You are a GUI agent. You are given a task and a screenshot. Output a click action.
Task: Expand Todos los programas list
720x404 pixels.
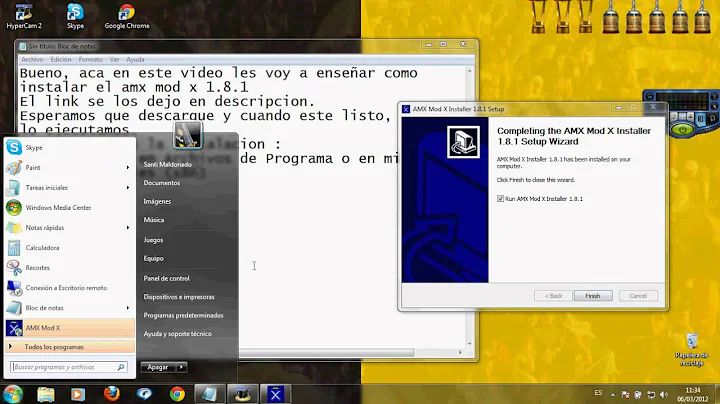pos(69,347)
